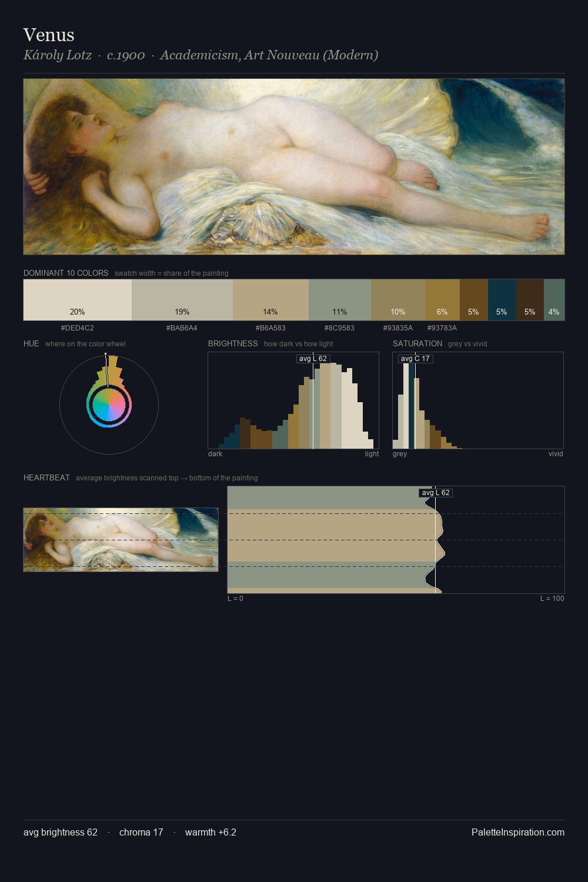This screenshot has width=588, height=882.
Task: Click the 'L = 0' axis label
Action: click(235, 599)
